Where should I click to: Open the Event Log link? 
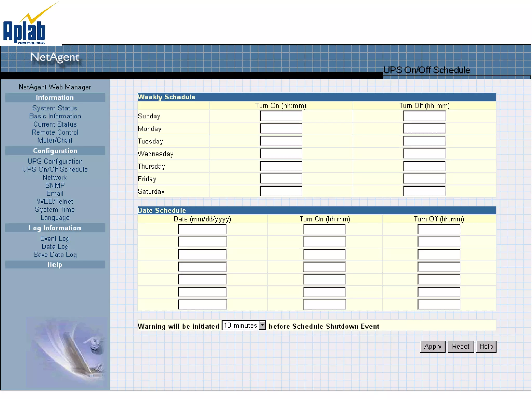click(x=55, y=238)
